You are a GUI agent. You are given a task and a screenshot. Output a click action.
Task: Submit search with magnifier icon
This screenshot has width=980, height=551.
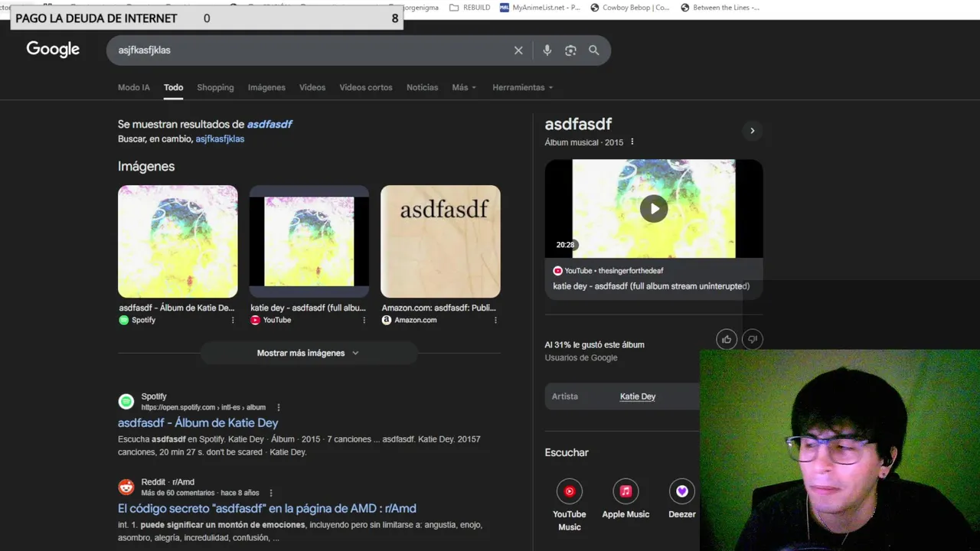594,51
